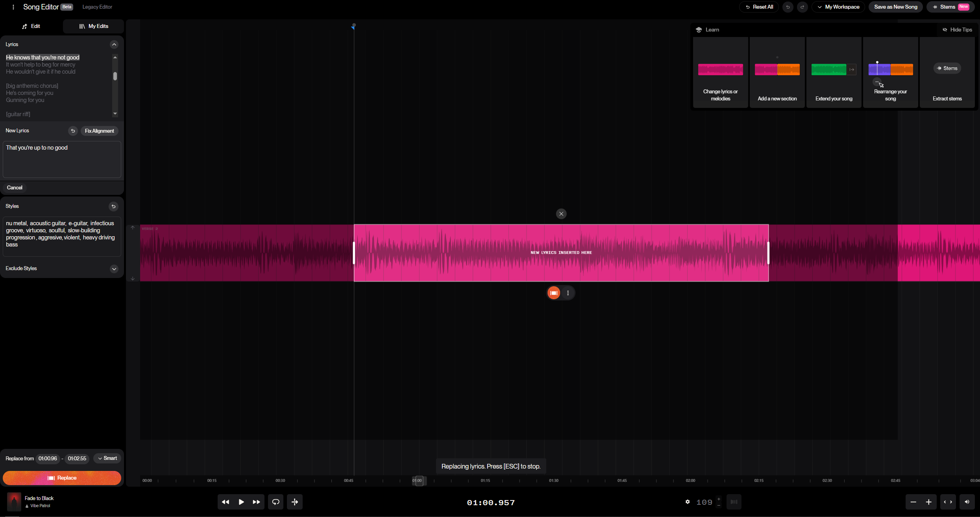The image size is (980, 517).
Task: Toggle the bar-grid icon next to the tempo
Action: [734, 502]
